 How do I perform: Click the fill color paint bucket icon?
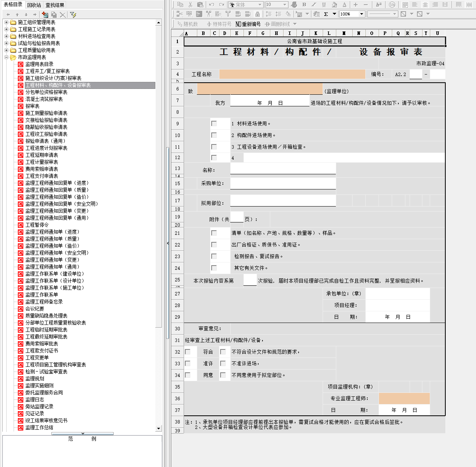(334, 5)
